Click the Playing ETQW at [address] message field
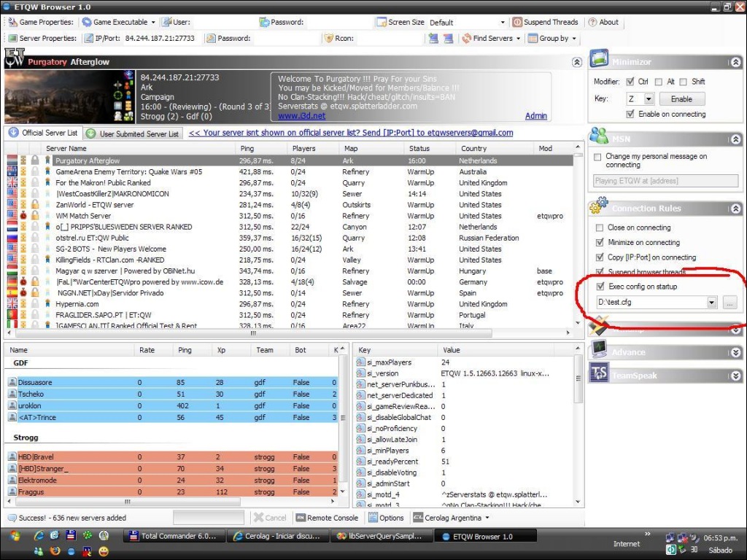747x560 pixels. [665, 181]
